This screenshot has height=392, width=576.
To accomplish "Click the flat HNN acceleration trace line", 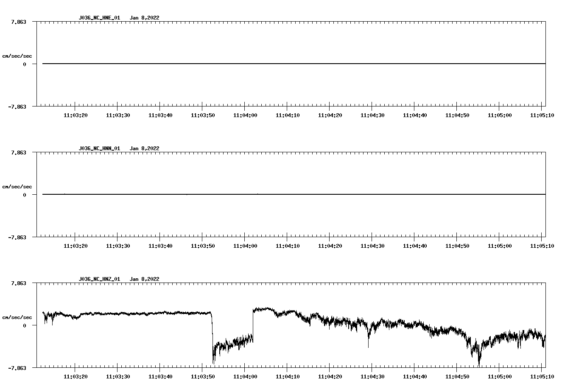I will point(294,194).
